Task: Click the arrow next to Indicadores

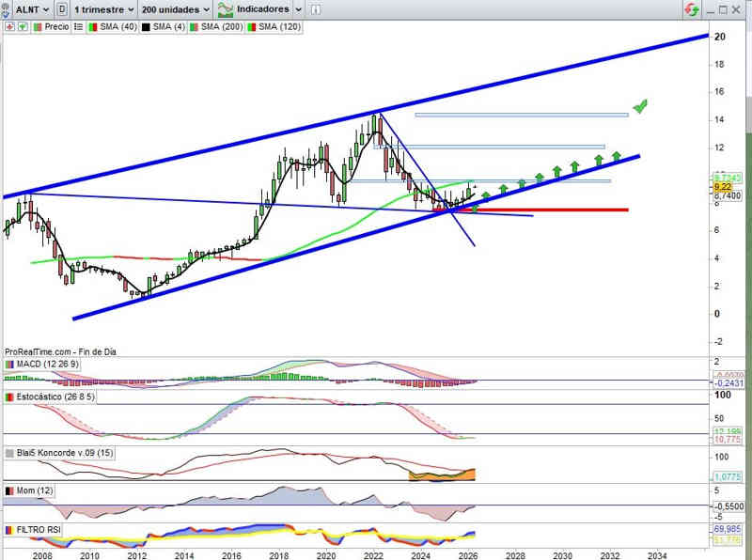Action: pyautogui.click(x=298, y=8)
